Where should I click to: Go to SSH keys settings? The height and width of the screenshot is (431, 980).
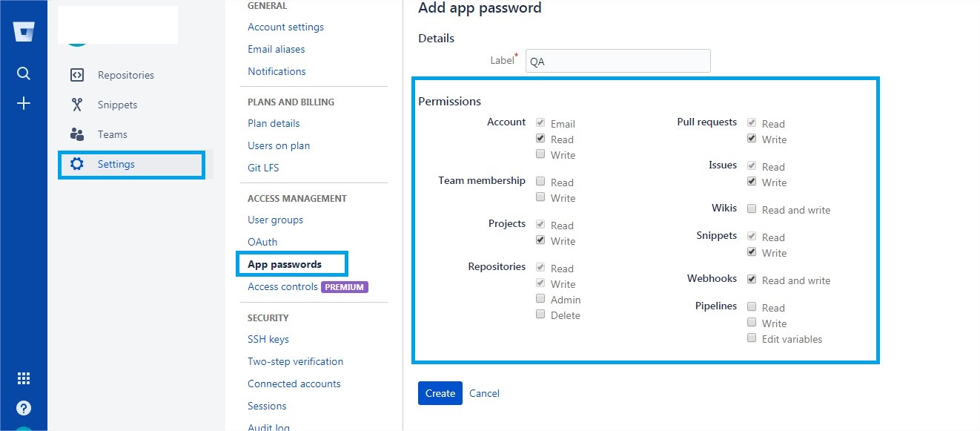click(x=268, y=339)
